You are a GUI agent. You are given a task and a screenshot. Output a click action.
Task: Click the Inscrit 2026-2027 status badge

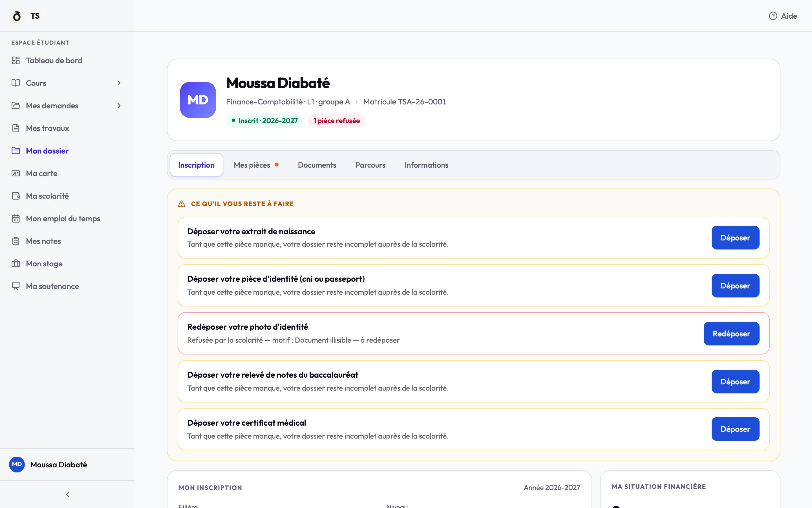coord(264,121)
